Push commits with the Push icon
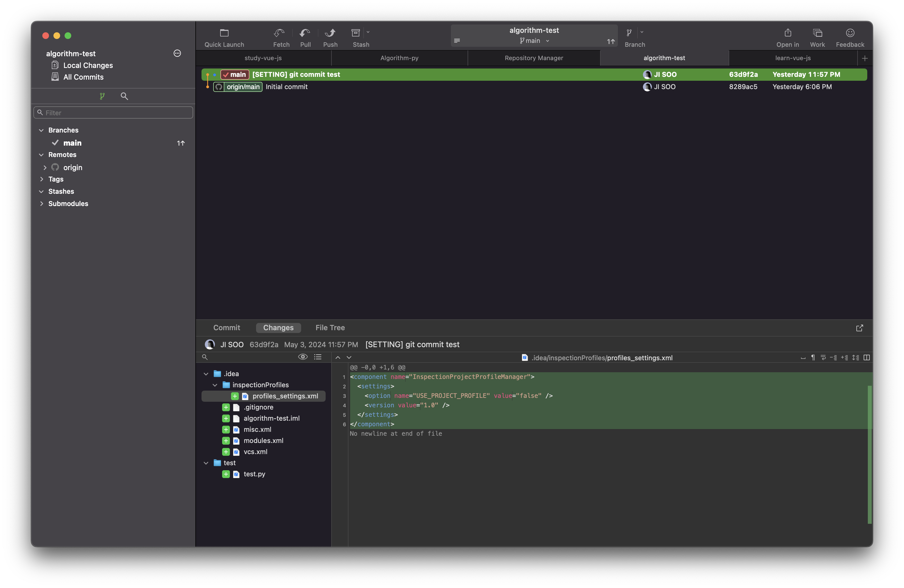 [x=330, y=33]
